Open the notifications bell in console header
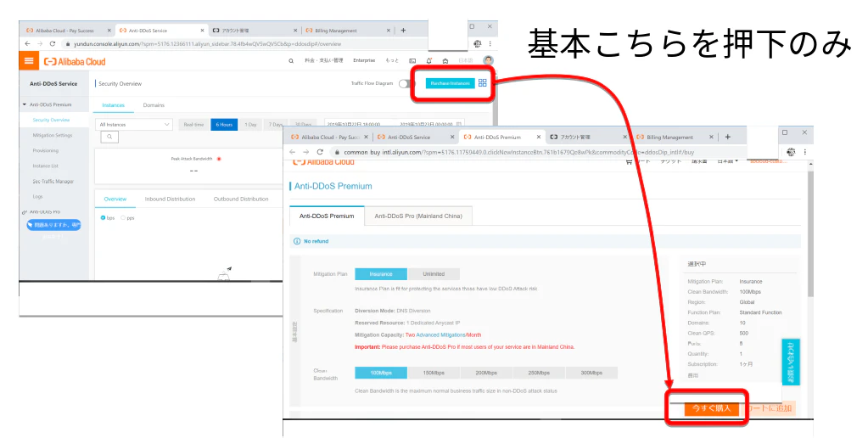Image resolution: width=868 pixels, height=438 pixels. pos(429,61)
